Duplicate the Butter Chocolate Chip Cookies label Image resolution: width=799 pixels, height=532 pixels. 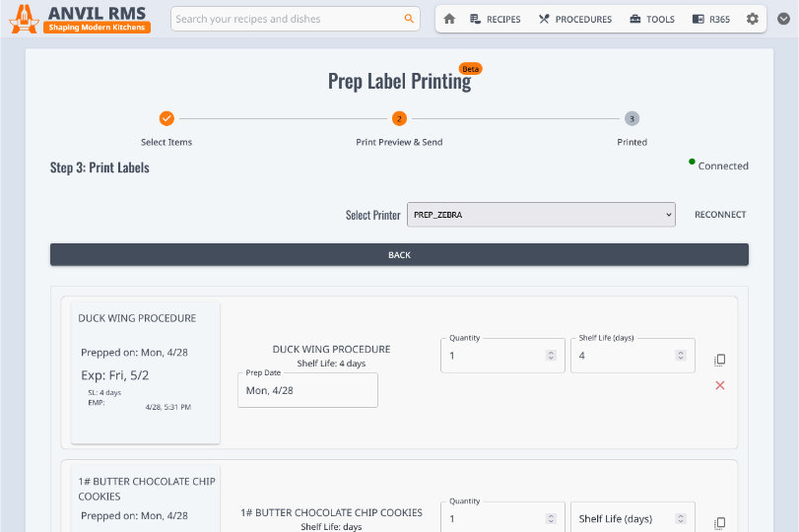tap(719, 522)
